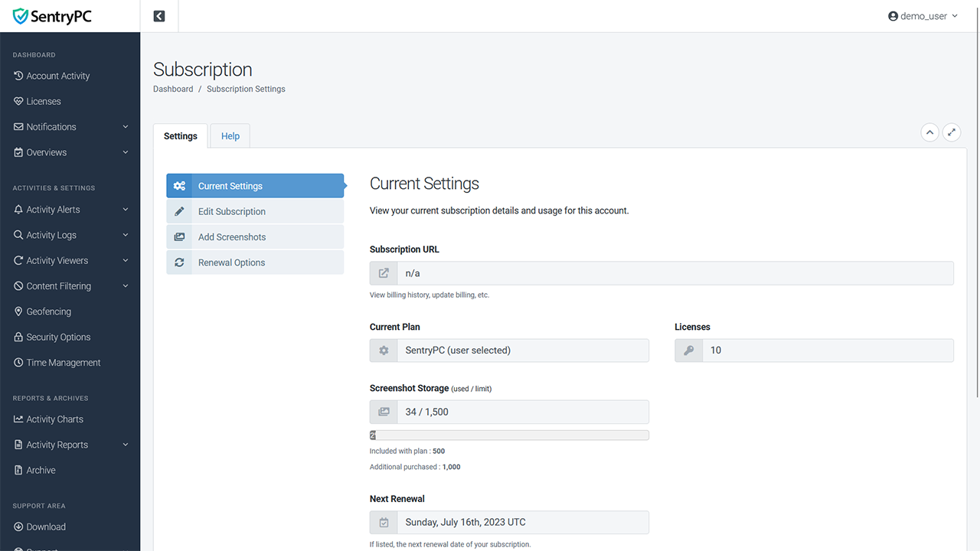Image resolution: width=980 pixels, height=551 pixels.
Task: Click the Renewal Options sync icon
Action: pyautogui.click(x=179, y=262)
